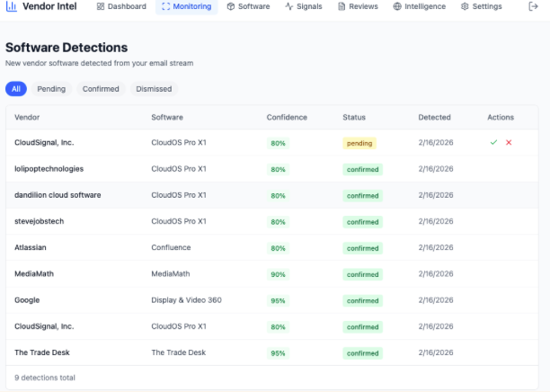Image resolution: width=550 pixels, height=392 pixels.
Task: Click the Signals pulse icon
Action: coord(289,6)
